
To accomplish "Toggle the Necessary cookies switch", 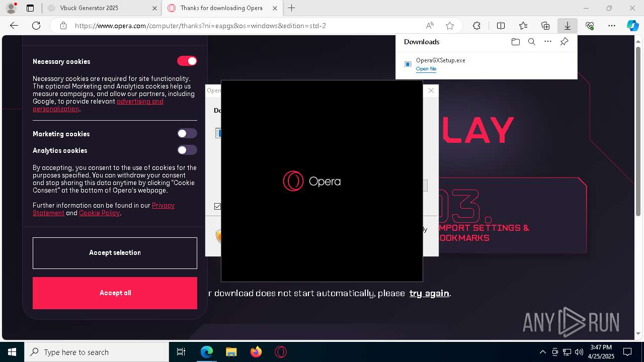I will (x=187, y=61).
